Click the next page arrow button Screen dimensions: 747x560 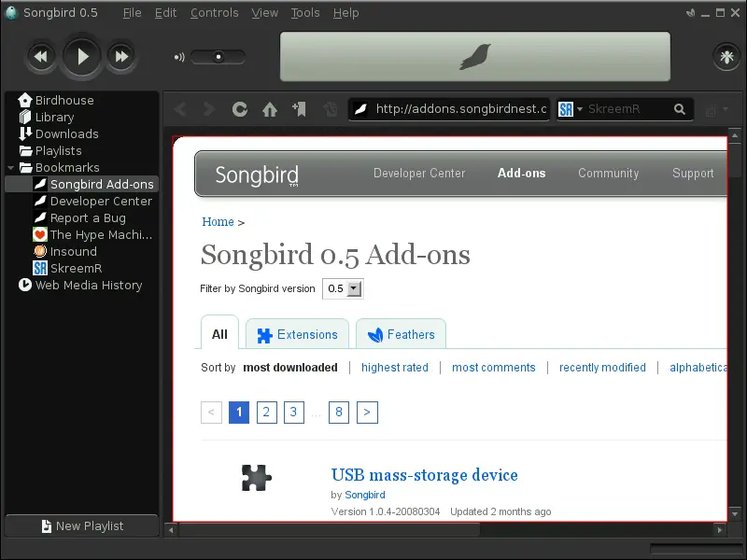pos(367,413)
